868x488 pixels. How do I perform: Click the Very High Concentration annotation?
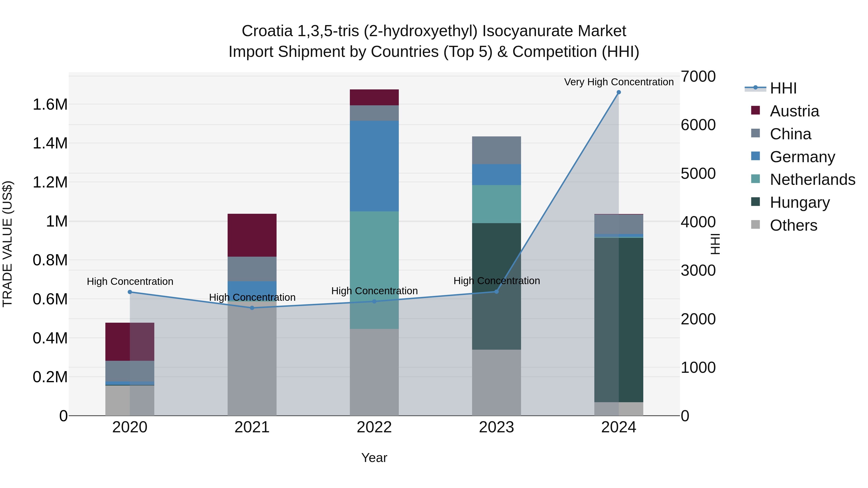point(619,82)
